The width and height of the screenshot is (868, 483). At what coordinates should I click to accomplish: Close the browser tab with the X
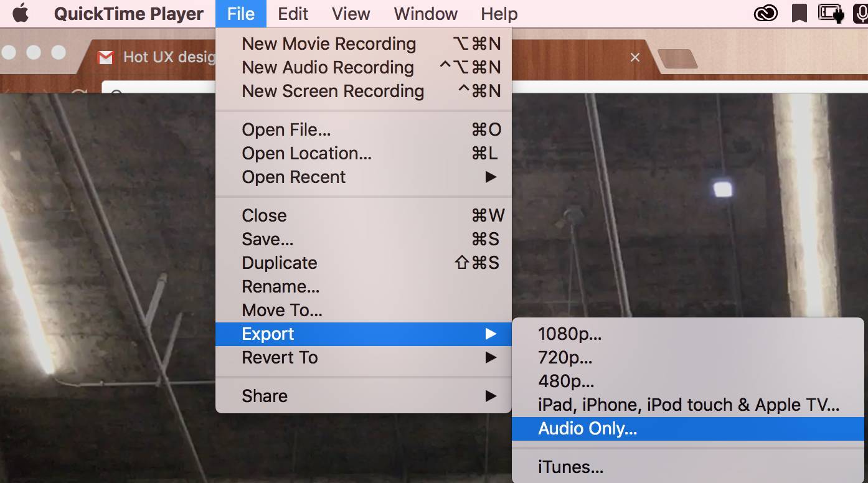click(635, 57)
